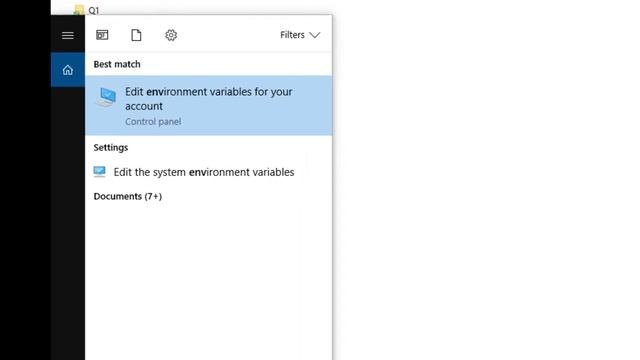Click the Best match heading
This screenshot has width=640, height=360.
click(117, 64)
